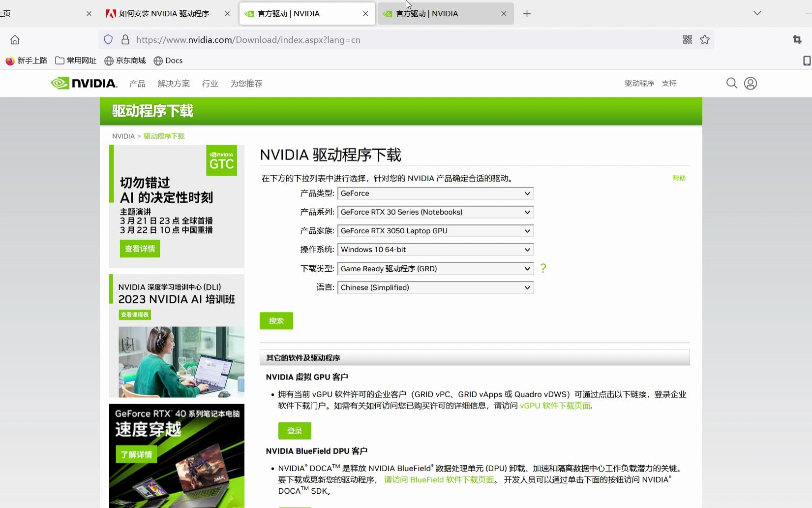812x508 pixels.
Task: Expand the 下载类型 Game Ready dropdown
Action: [x=435, y=269]
